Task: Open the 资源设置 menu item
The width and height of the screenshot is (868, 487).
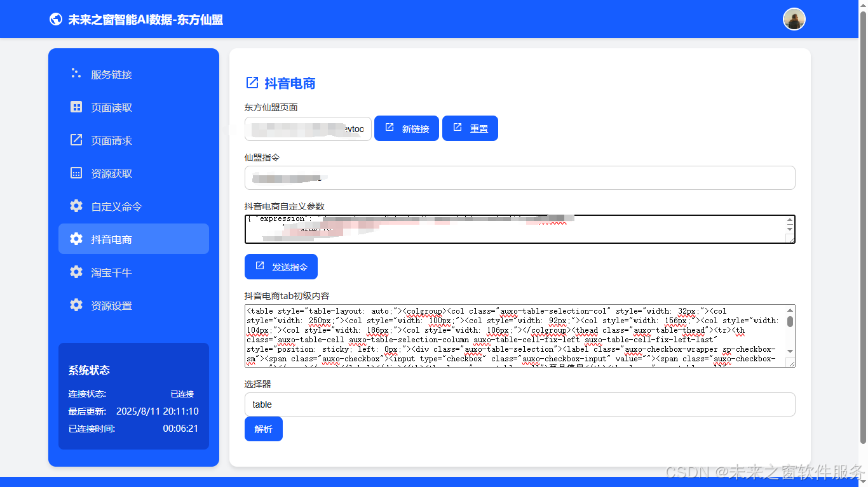Action: click(133, 305)
